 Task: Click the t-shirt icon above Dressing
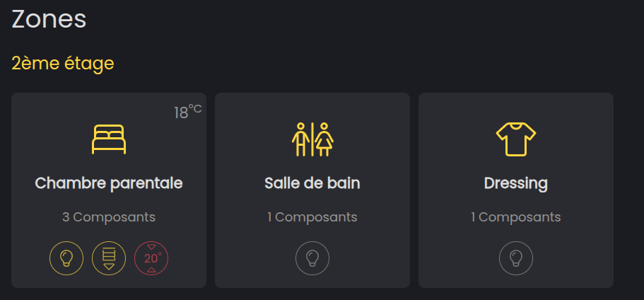(516, 139)
